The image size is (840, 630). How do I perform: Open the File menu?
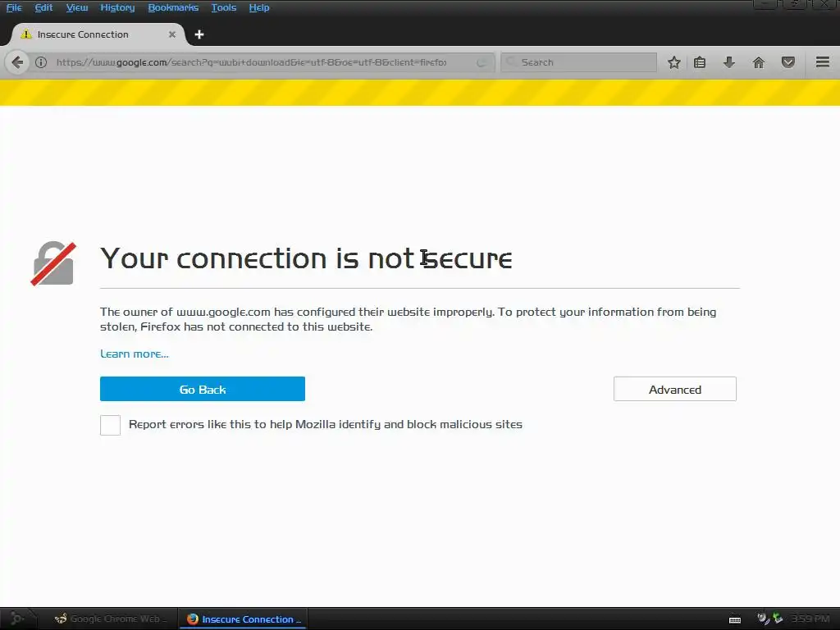click(14, 7)
